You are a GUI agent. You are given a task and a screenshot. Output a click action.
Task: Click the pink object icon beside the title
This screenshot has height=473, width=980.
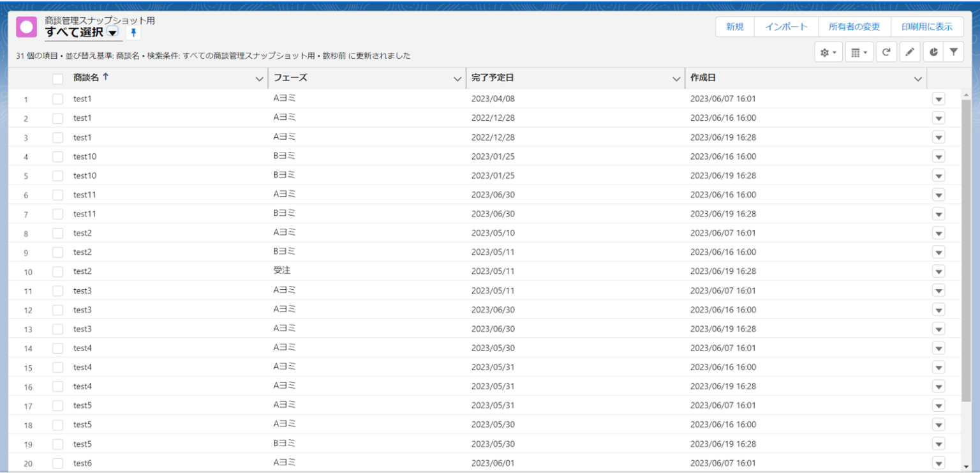pos(27,27)
